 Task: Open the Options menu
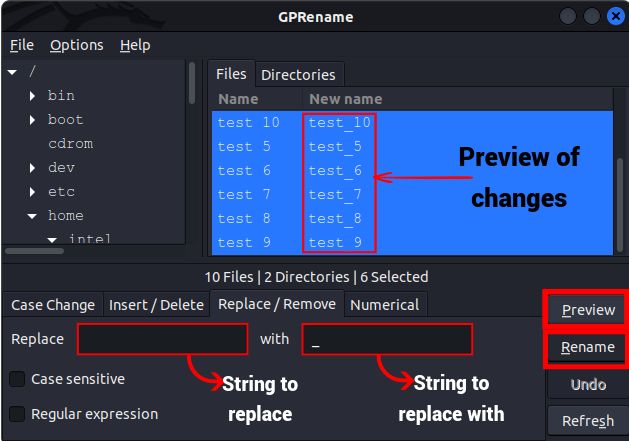point(76,45)
